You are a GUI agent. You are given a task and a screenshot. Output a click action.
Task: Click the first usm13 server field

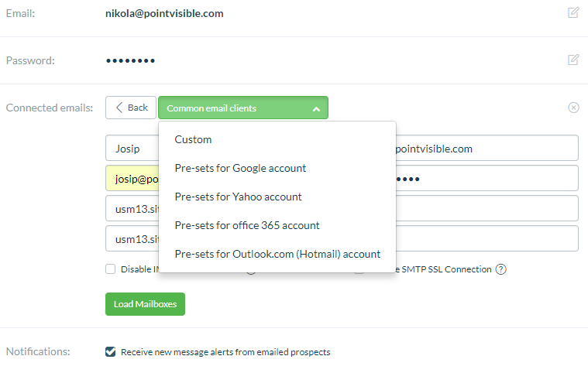(x=132, y=208)
